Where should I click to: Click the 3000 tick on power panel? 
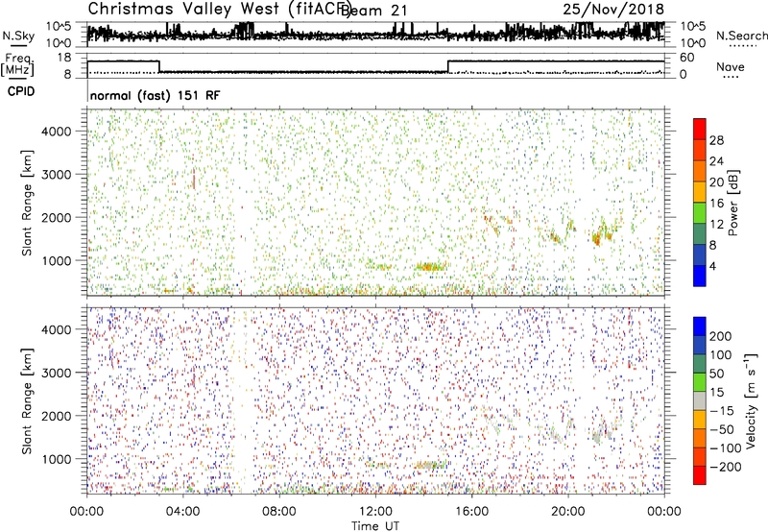(x=57, y=175)
